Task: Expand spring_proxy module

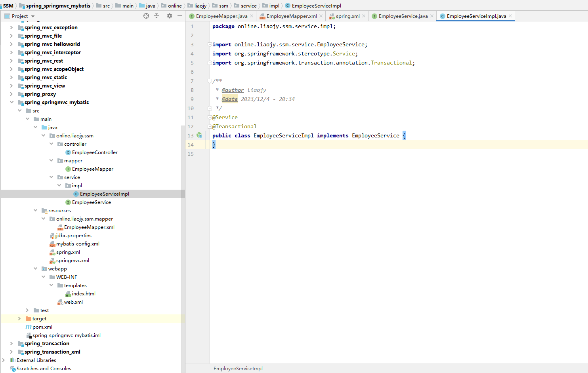Action: tap(11, 94)
